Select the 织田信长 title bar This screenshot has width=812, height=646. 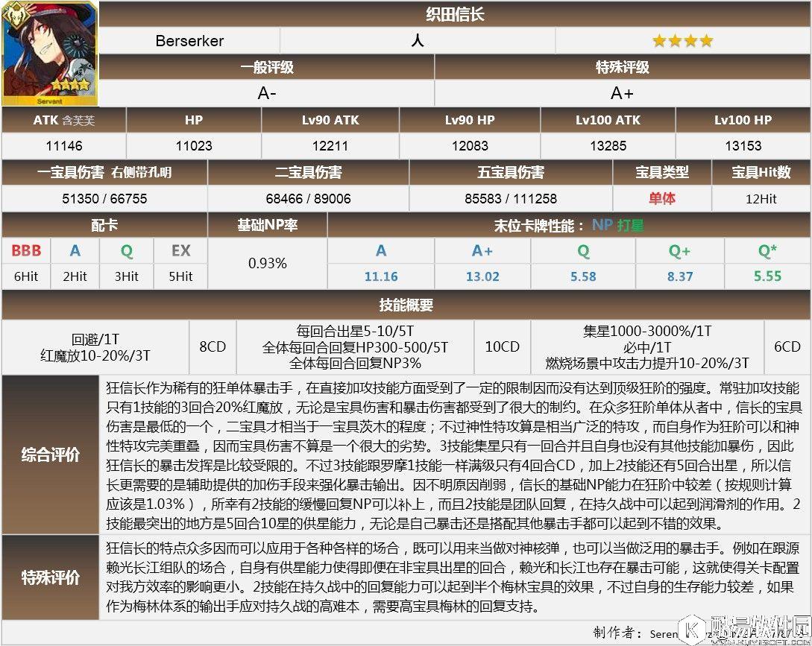coord(455,14)
